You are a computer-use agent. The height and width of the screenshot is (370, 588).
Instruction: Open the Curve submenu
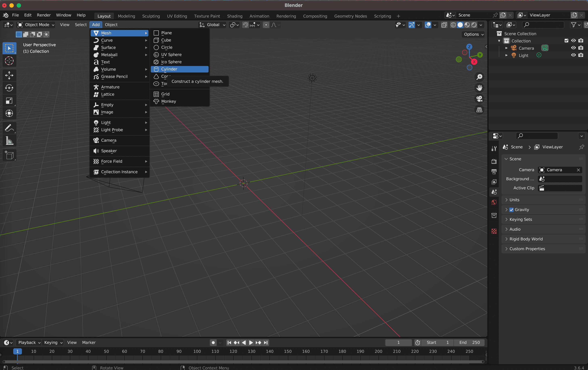click(120, 40)
